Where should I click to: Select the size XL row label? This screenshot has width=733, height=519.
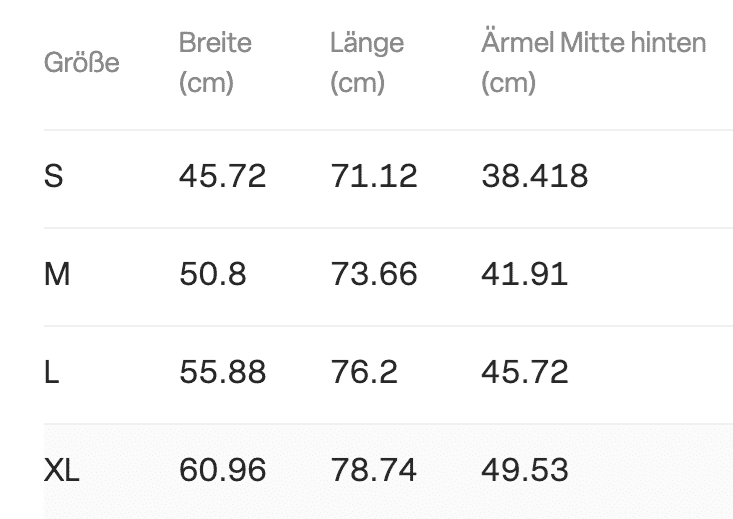[62, 469]
